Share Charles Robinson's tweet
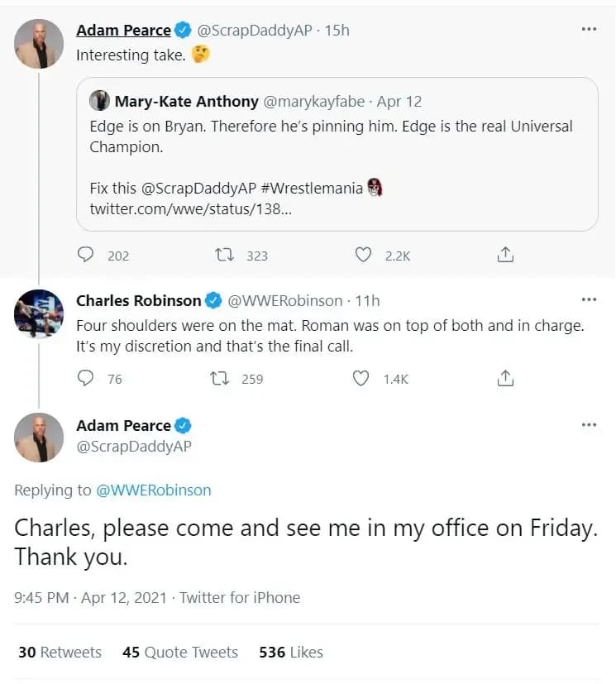This screenshot has width=616, height=684. pos(505,379)
